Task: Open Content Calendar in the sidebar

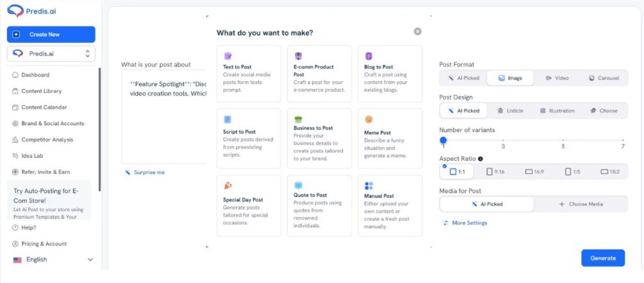Action: pyautogui.click(x=43, y=108)
